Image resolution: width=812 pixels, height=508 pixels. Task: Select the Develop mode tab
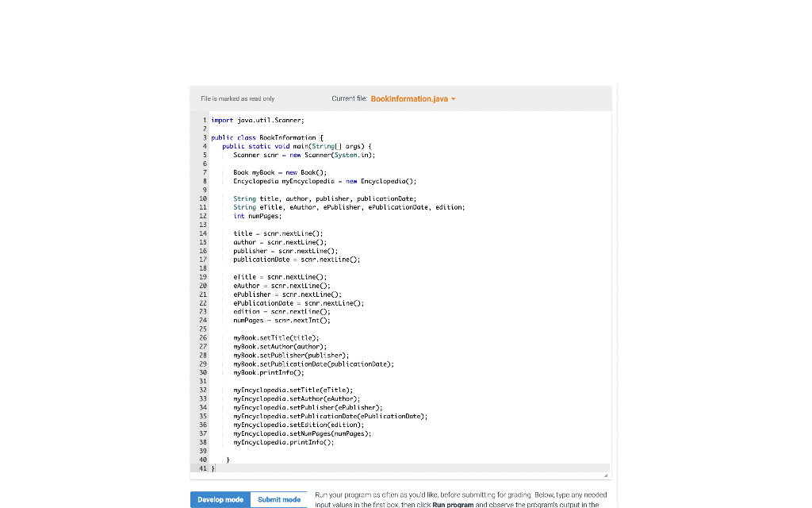click(x=220, y=499)
